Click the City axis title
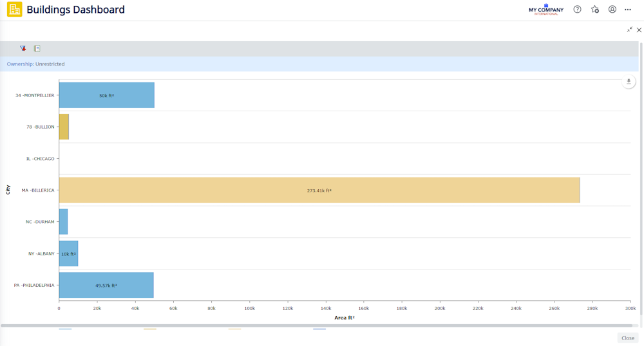644x346 pixels. click(x=8, y=190)
